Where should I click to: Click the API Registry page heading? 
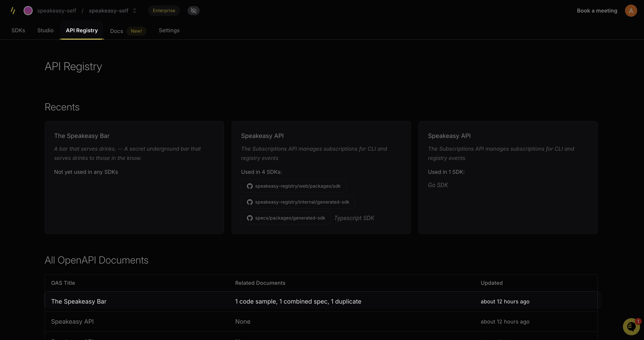pos(73,67)
